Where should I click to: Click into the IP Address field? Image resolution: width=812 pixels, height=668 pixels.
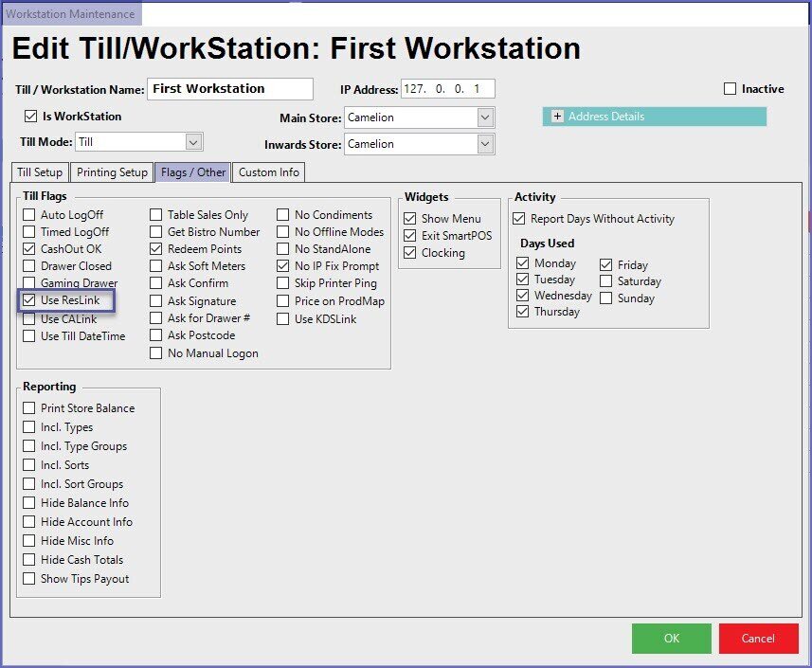(x=447, y=89)
